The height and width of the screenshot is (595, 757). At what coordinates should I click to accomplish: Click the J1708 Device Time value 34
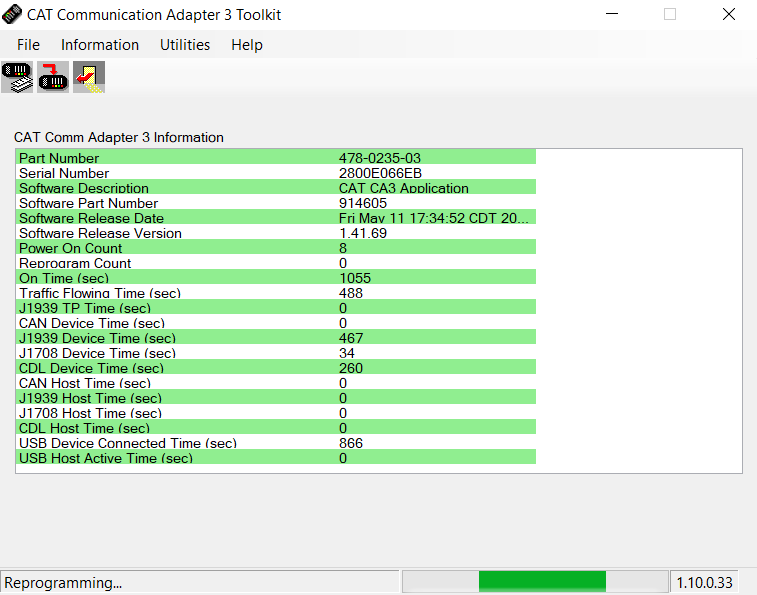tap(347, 353)
